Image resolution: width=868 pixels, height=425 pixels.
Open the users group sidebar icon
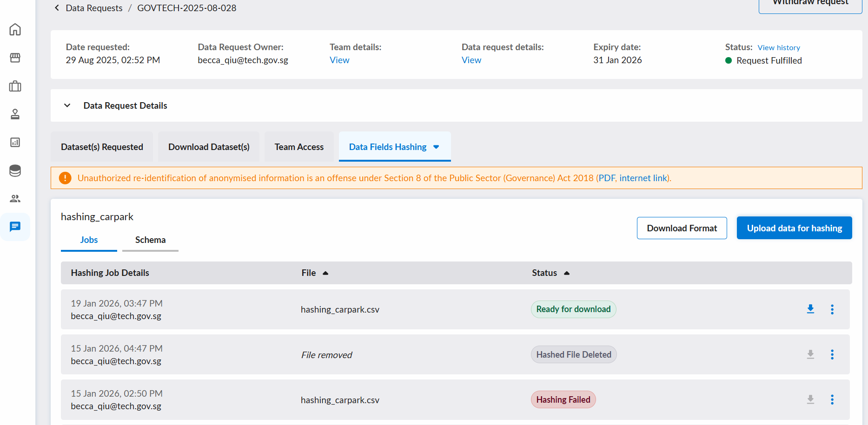15,199
